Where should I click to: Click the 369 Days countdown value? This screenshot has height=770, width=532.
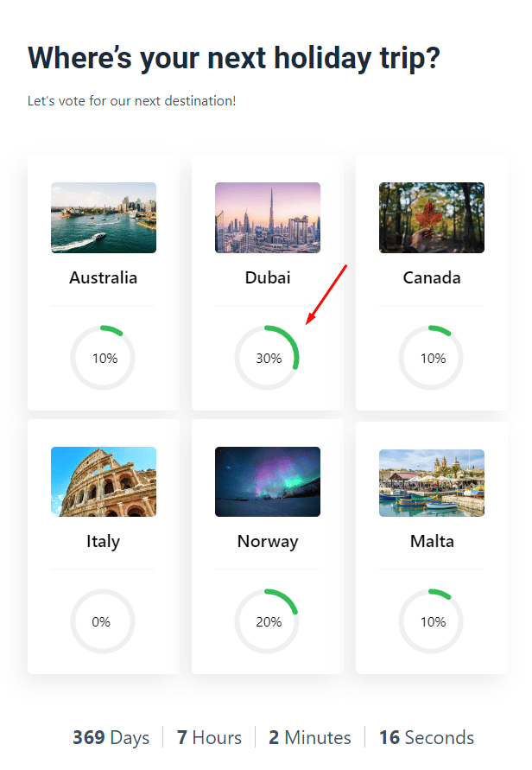(x=111, y=737)
